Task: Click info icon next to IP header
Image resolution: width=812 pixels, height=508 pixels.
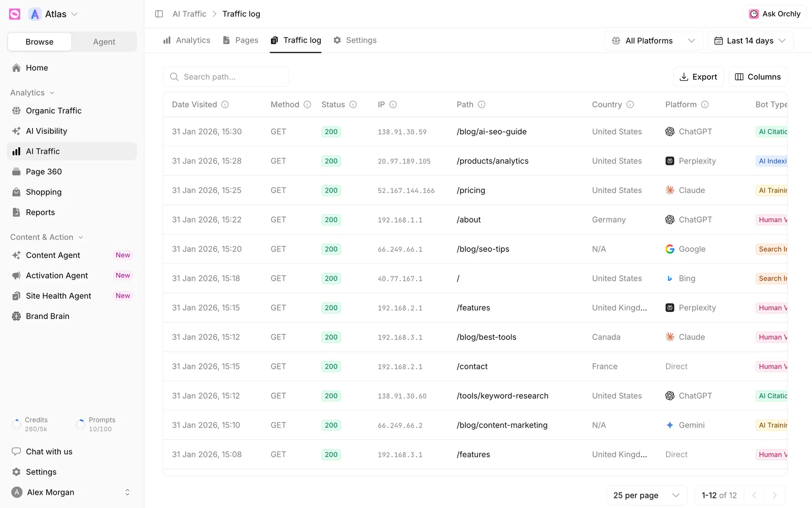Action: pos(393,105)
